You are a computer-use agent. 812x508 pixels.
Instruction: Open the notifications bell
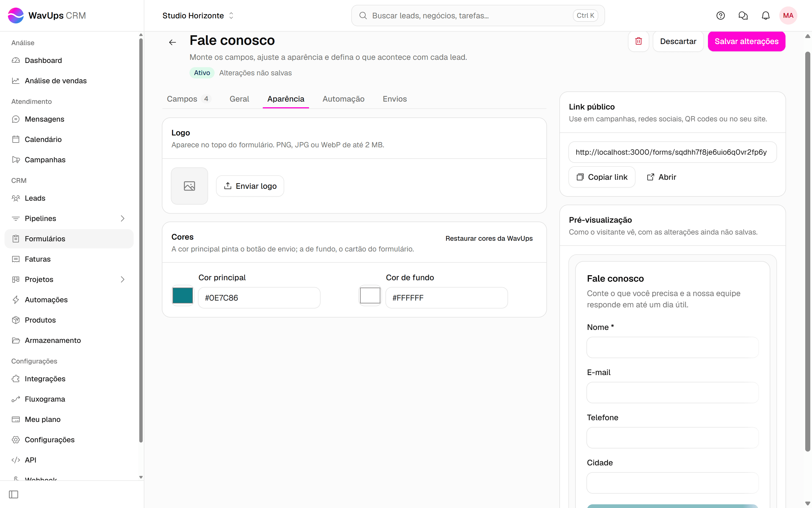[765, 16]
